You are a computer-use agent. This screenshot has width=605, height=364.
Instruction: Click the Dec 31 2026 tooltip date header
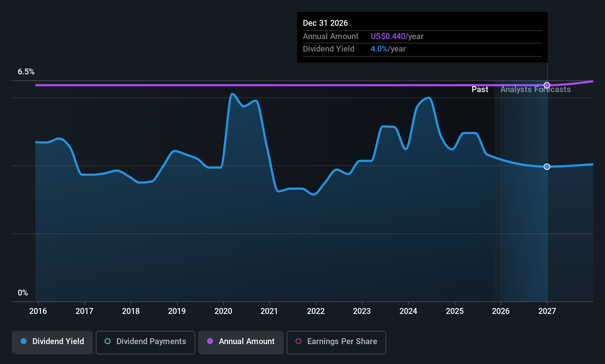[x=325, y=23]
